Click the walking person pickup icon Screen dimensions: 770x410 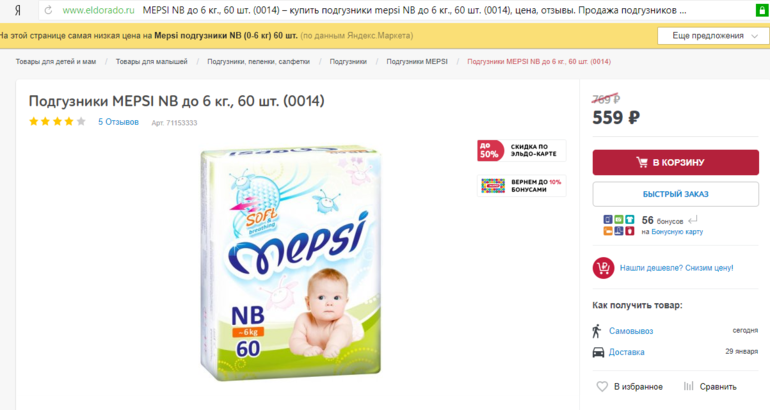(x=597, y=331)
